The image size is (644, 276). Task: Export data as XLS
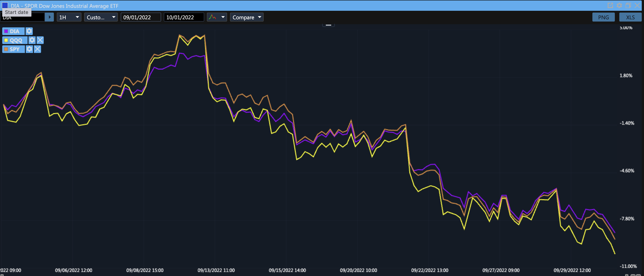click(630, 17)
